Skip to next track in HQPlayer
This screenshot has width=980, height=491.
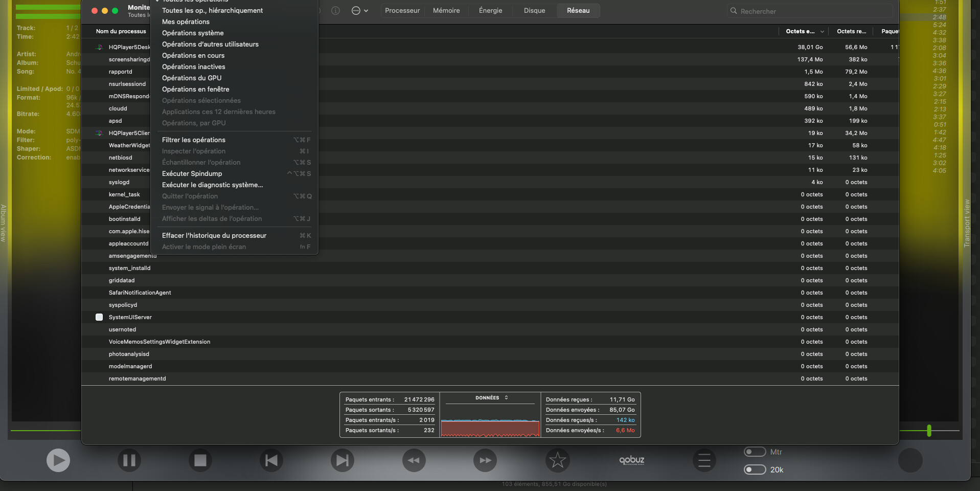[343, 460]
